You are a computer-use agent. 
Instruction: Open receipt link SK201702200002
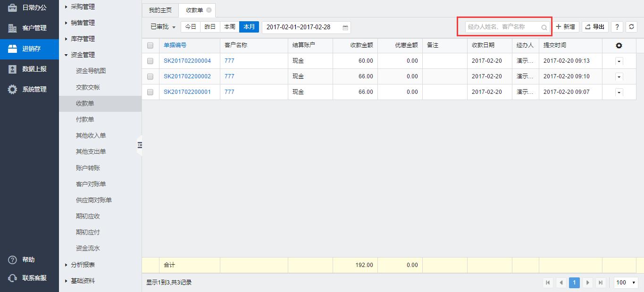click(187, 76)
